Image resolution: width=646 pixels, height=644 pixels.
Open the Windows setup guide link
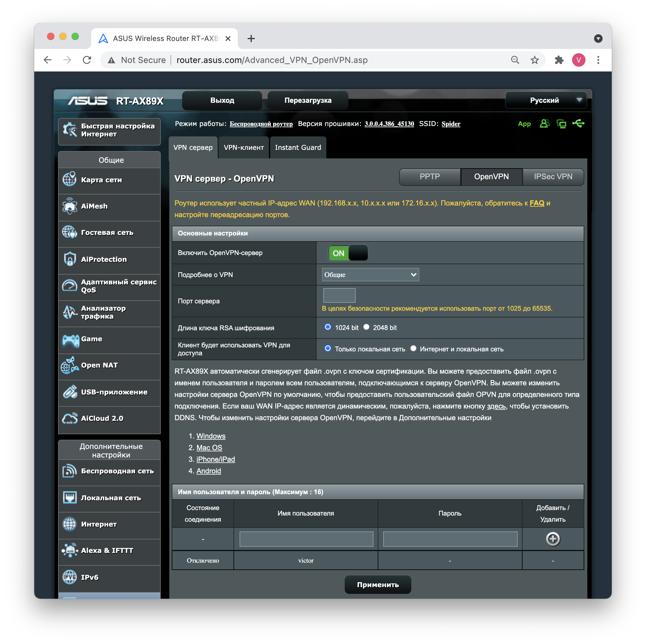[x=211, y=436]
